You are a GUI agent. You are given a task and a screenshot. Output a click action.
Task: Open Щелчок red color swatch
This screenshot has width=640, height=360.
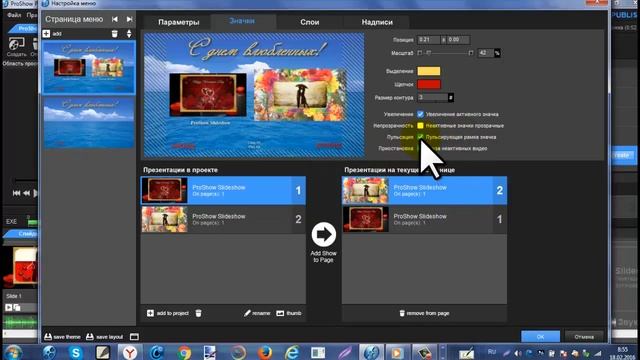(x=429, y=84)
